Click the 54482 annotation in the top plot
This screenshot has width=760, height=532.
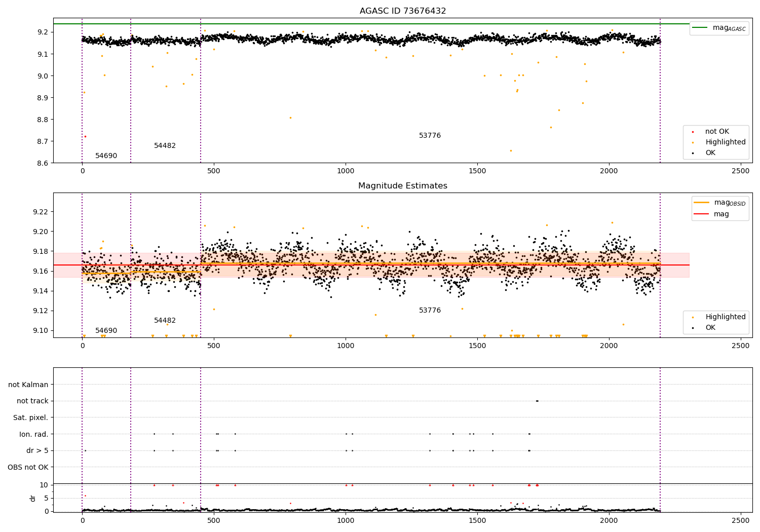[x=165, y=146]
